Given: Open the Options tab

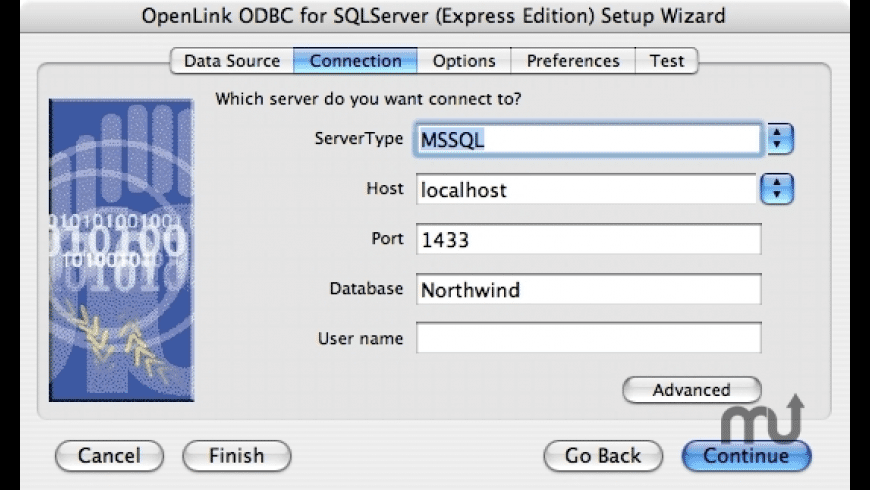Looking at the screenshot, I should 464,61.
